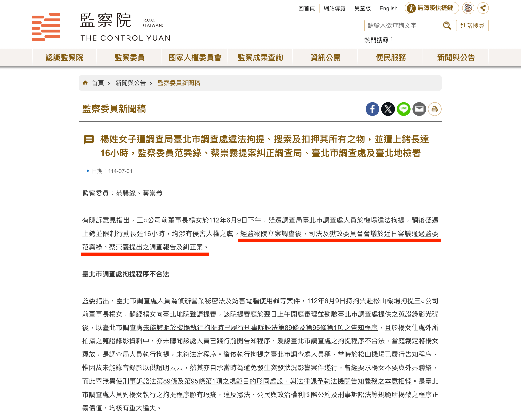Screen dimensions: 521x420
Task: Expand the 資訊公開 menu
Action: (325, 57)
